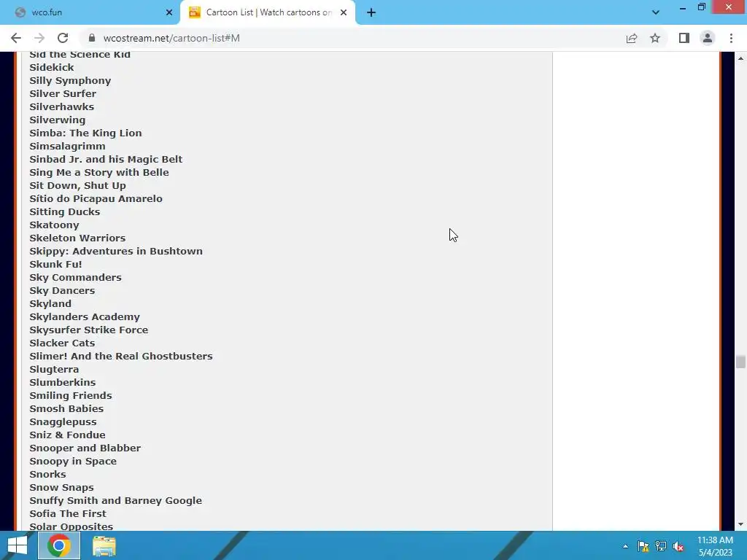Screen dimensions: 747x560
Task: Open the Simsalagrimm link
Action: [x=68, y=146]
